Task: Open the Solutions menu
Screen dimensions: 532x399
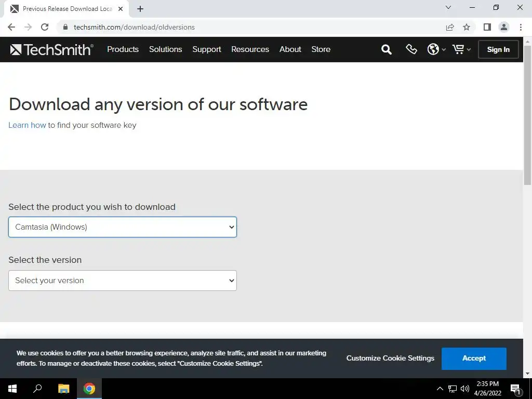Action: 166,49
